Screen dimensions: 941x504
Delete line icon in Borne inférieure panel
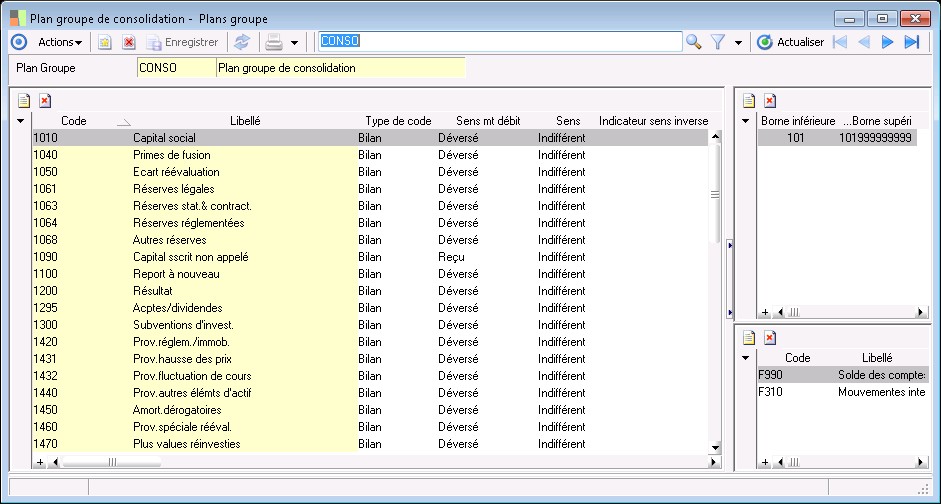[x=770, y=100]
